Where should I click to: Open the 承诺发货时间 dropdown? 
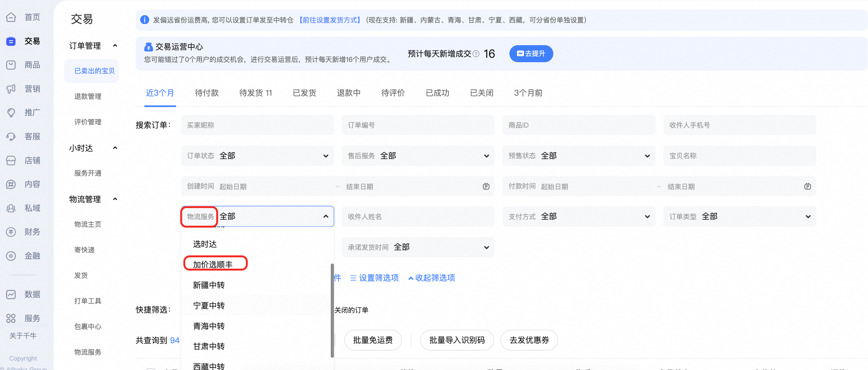pos(418,247)
